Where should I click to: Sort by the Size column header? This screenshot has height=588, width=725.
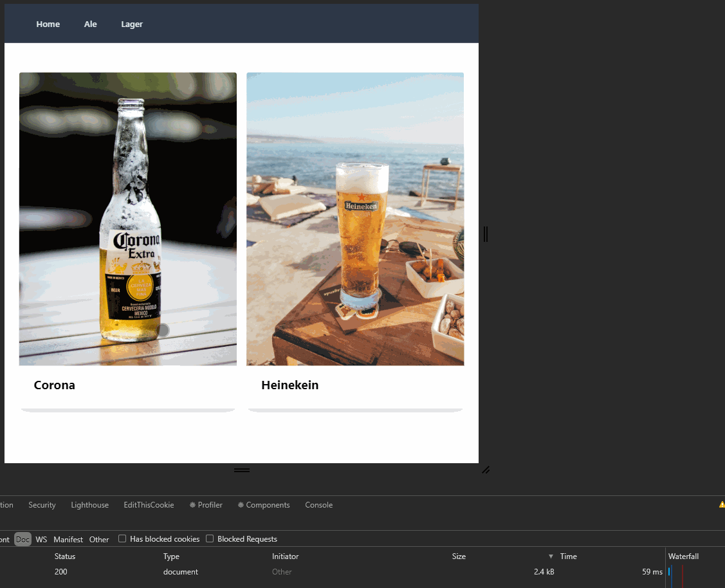point(459,556)
